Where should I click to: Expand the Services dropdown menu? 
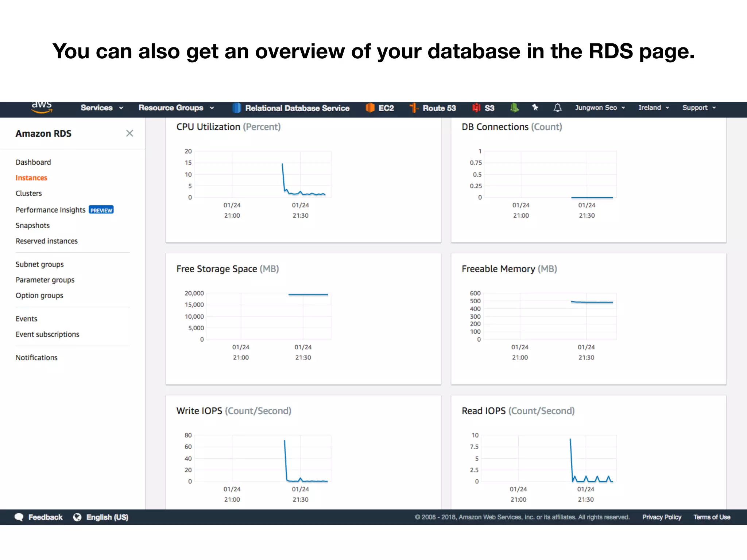102,108
